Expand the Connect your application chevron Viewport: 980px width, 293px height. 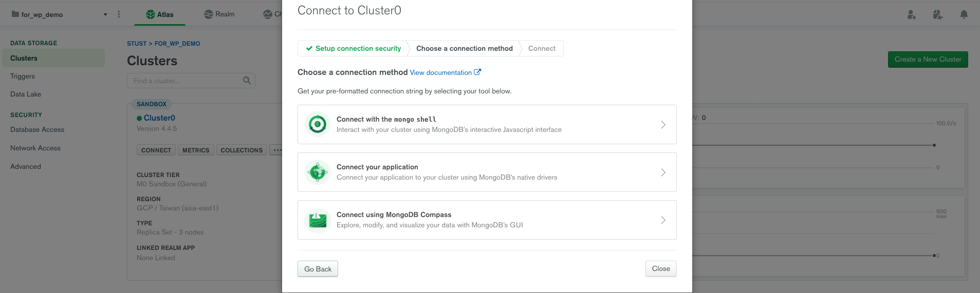[x=663, y=172]
